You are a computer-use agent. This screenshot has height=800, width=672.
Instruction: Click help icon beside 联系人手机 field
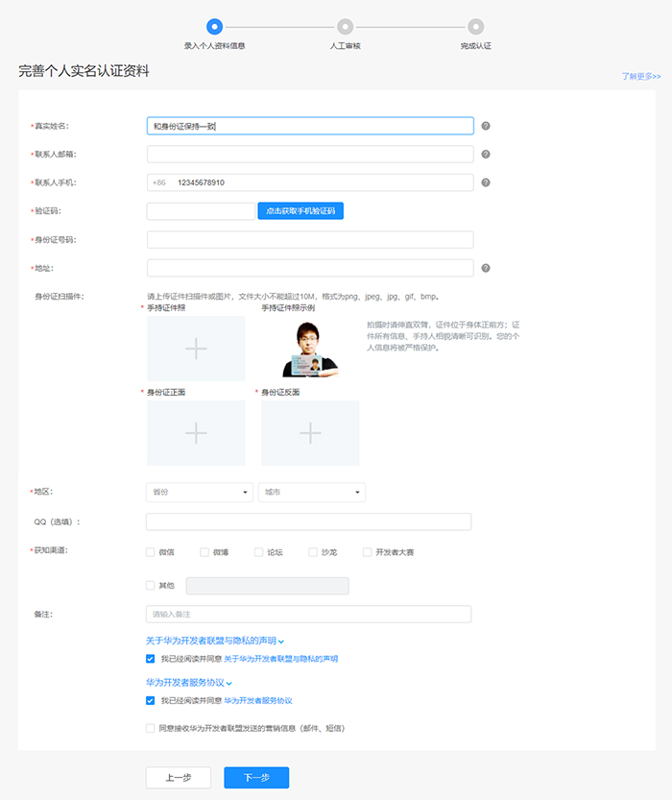click(x=486, y=182)
